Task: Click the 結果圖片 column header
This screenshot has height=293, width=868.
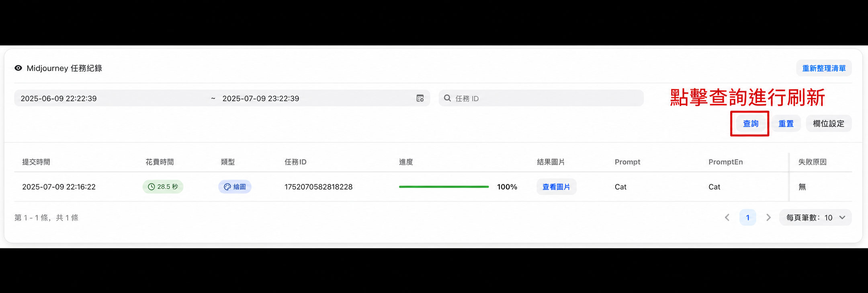Action: pos(551,162)
